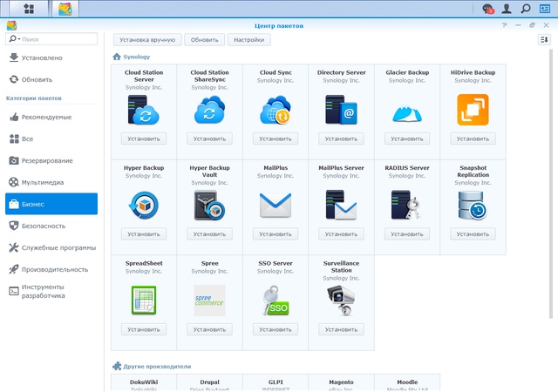Viewport: 558px width, 392px height.
Task: Click the sort order icon button
Action: coord(544,39)
